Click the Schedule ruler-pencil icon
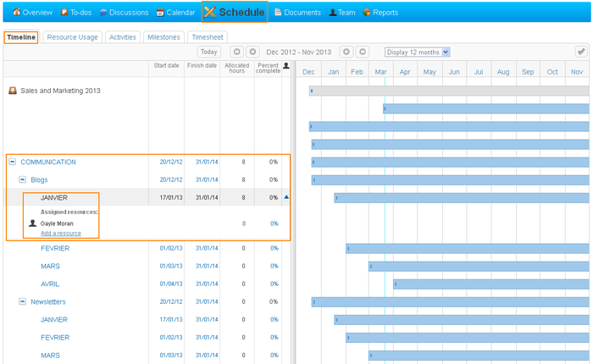 (209, 12)
